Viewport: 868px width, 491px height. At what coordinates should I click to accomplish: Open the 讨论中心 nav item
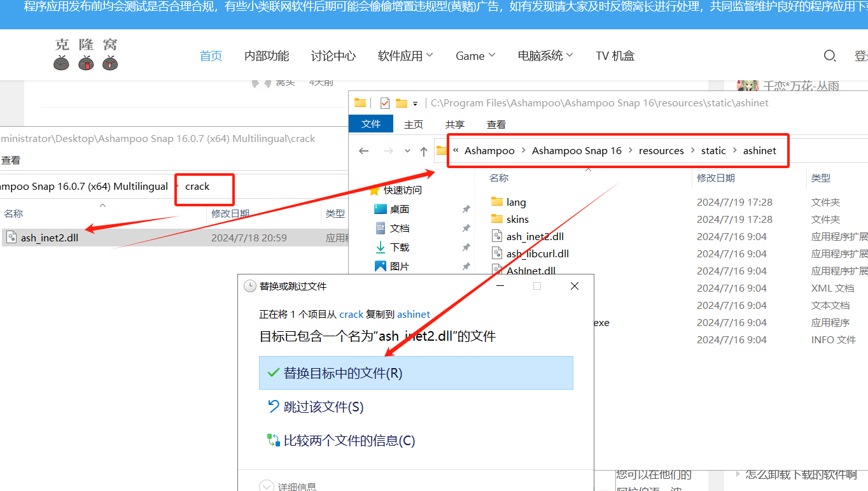click(333, 56)
